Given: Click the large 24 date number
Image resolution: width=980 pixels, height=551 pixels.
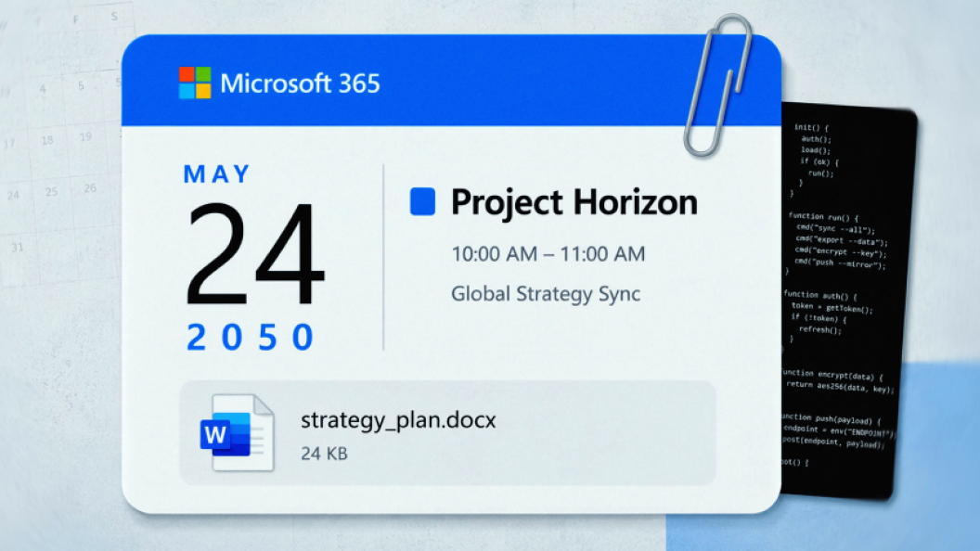Looking at the screenshot, I should (254, 253).
